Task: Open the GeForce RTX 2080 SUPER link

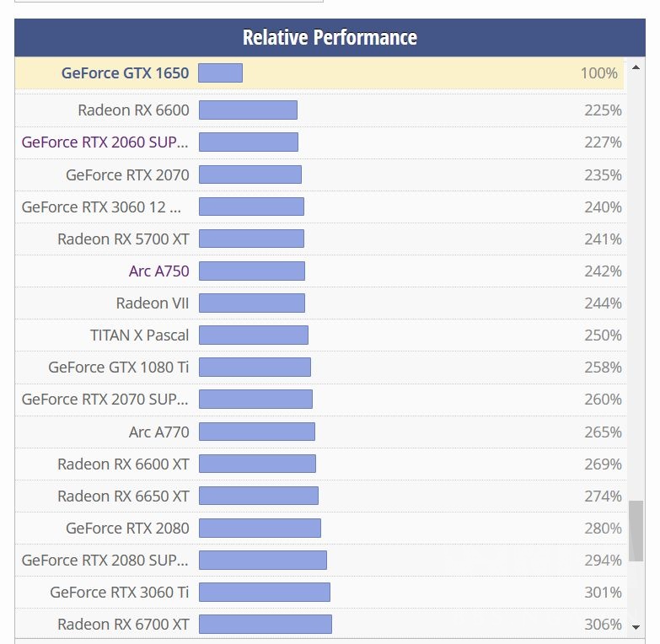Action: pos(105,561)
